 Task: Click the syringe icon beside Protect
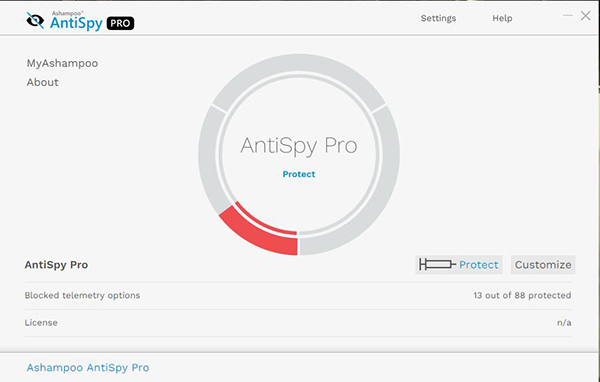pos(437,264)
